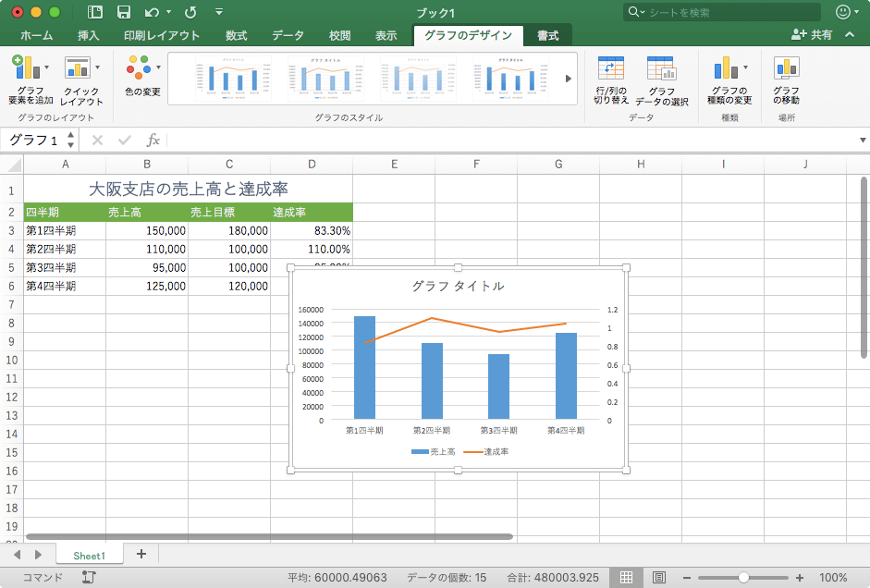Open the データ tab
This screenshot has width=870, height=588.
point(288,35)
